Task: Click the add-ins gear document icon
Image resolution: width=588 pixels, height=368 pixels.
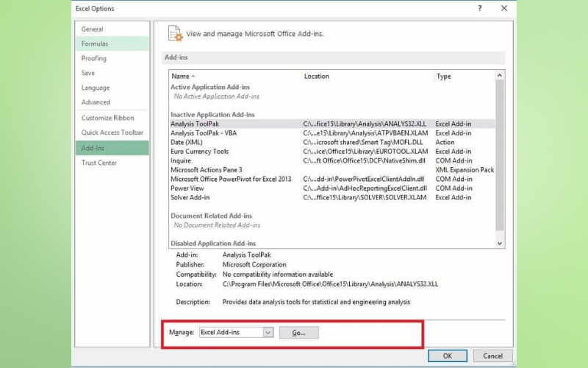Action: coord(175,33)
